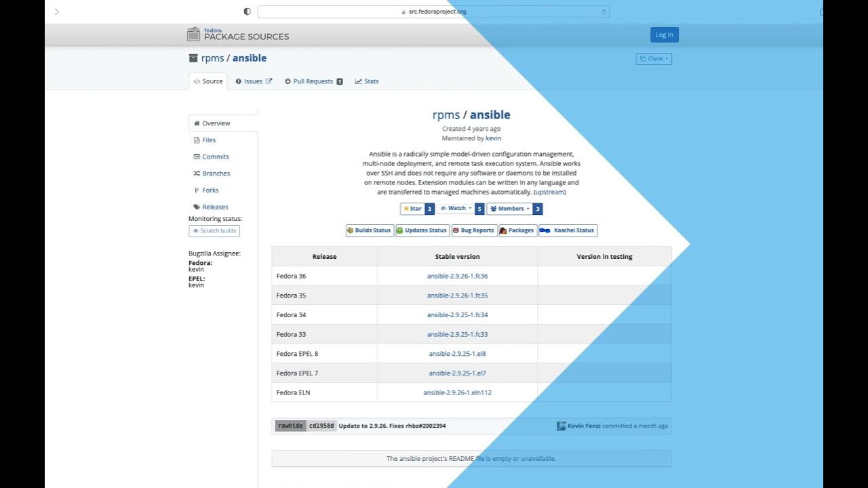Image resolution: width=868 pixels, height=488 pixels.
Task: Open ansible-2.9.25-1.fc34 version link
Action: pos(458,315)
